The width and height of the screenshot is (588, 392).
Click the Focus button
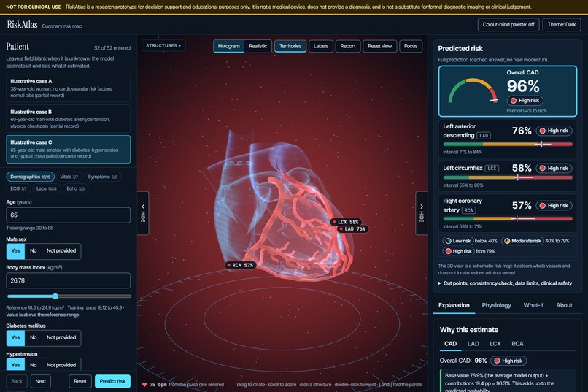point(411,46)
